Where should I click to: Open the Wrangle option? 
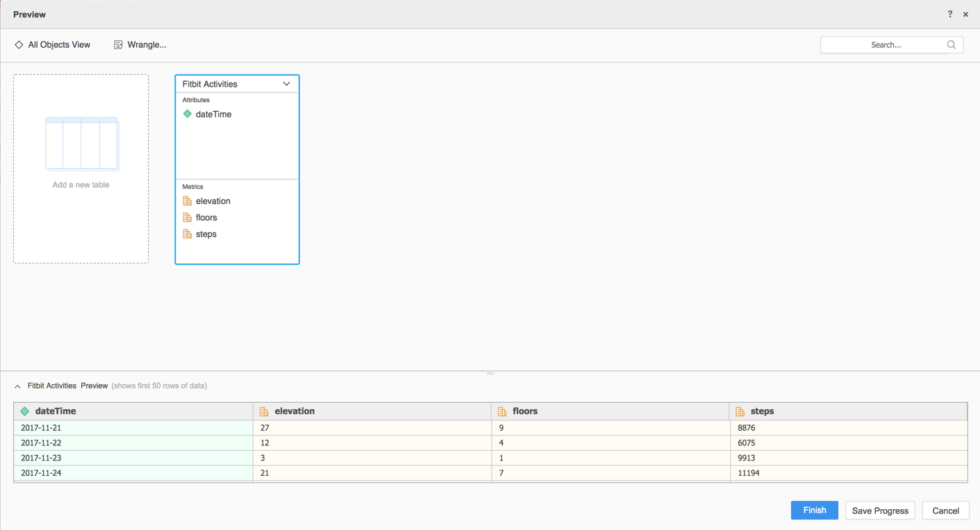(140, 44)
